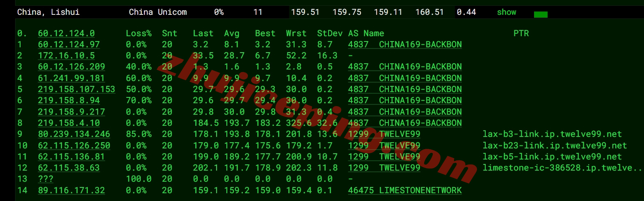Open IP link 60.12.124.0
Viewport: 644px width, 201px height.
click(66, 33)
